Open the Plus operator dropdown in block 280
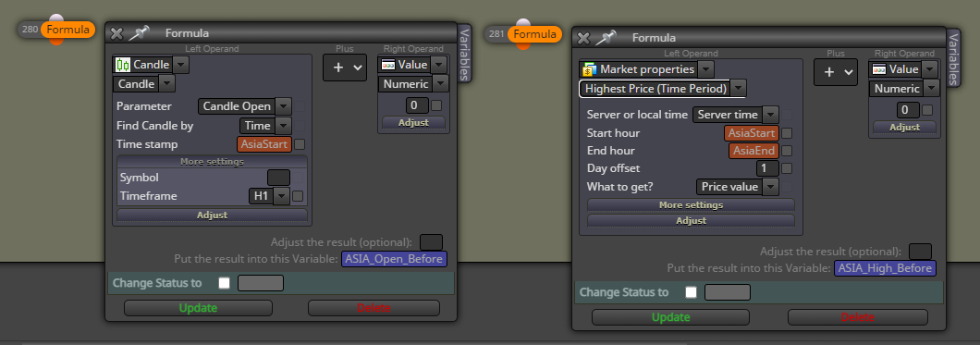 pyautogui.click(x=344, y=68)
